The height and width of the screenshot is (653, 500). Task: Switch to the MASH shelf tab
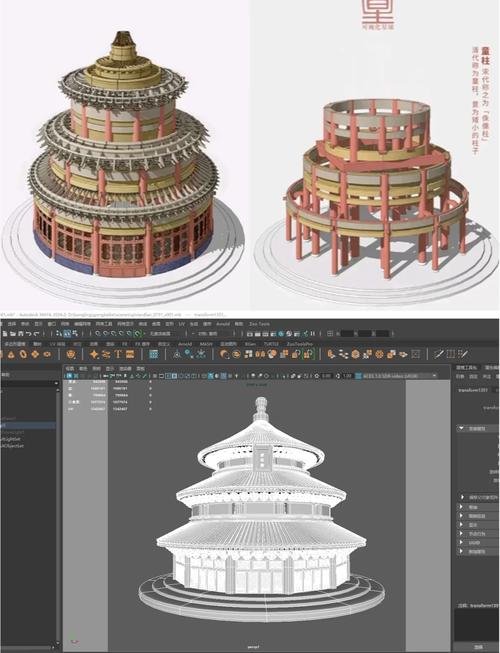pyautogui.click(x=206, y=344)
